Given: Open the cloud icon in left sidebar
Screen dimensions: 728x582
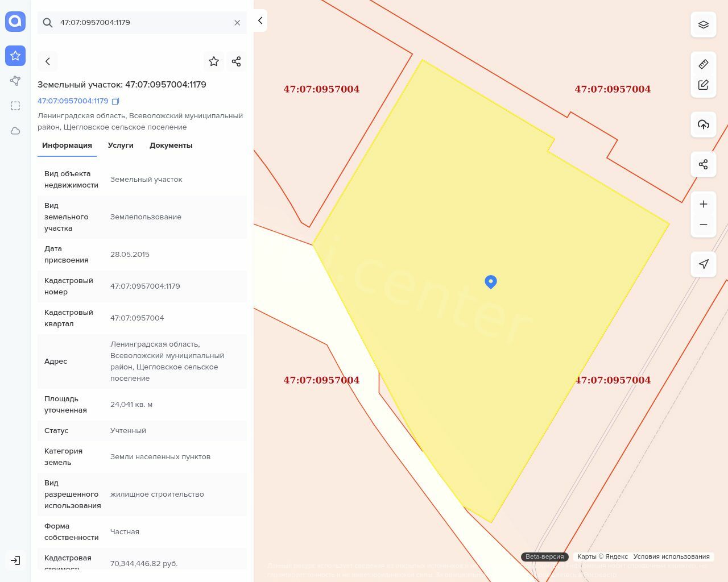Looking at the screenshot, I should pyautogui.click(x=15, y=131).
